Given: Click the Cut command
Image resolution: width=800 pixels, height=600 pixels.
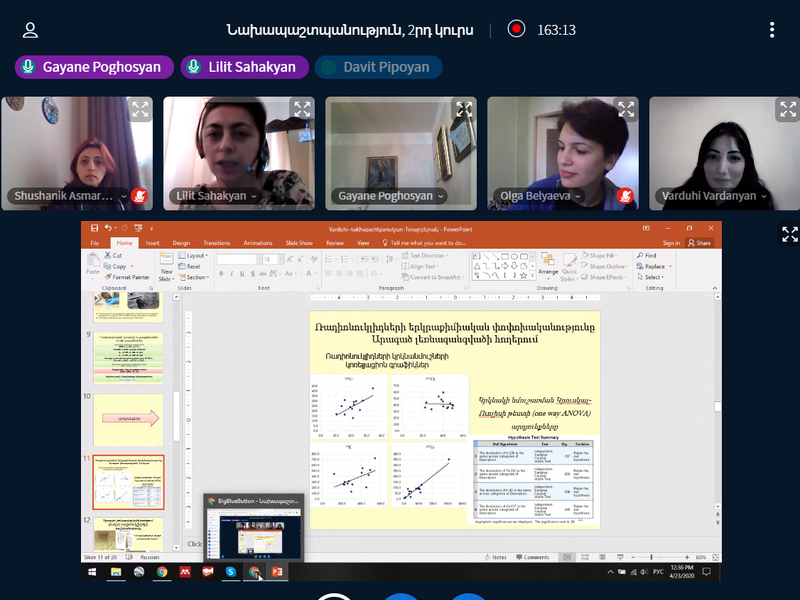Looking at the screenshot, I should coord(113,255).
